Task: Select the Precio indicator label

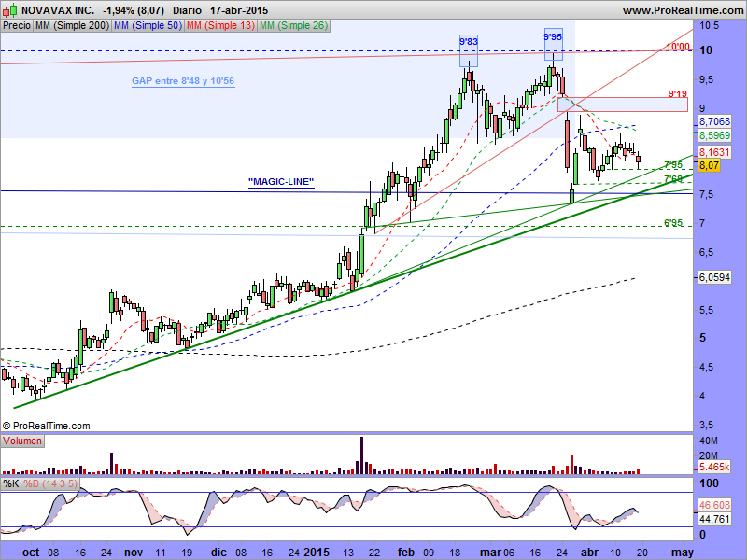Action: click(17, 26)
